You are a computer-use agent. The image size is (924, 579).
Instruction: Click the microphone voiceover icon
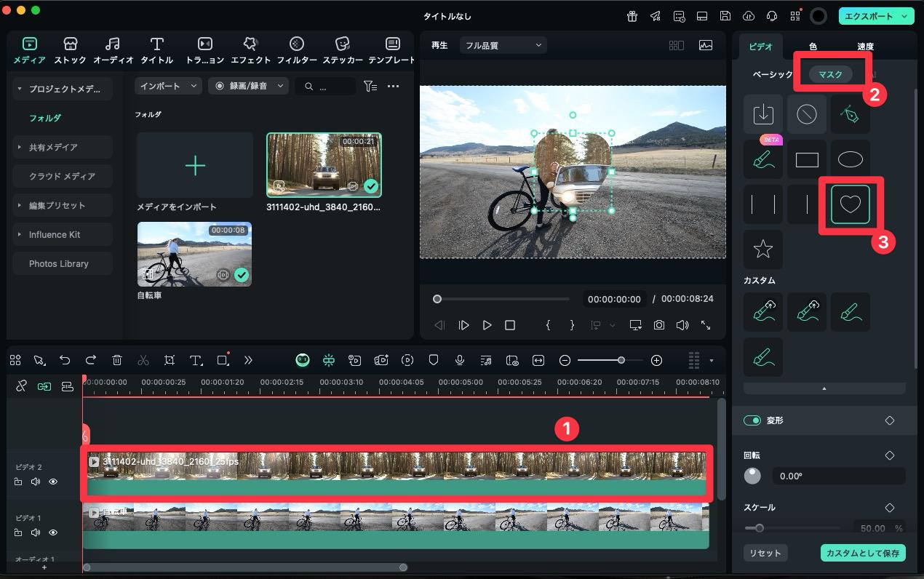tap(460, 360)
